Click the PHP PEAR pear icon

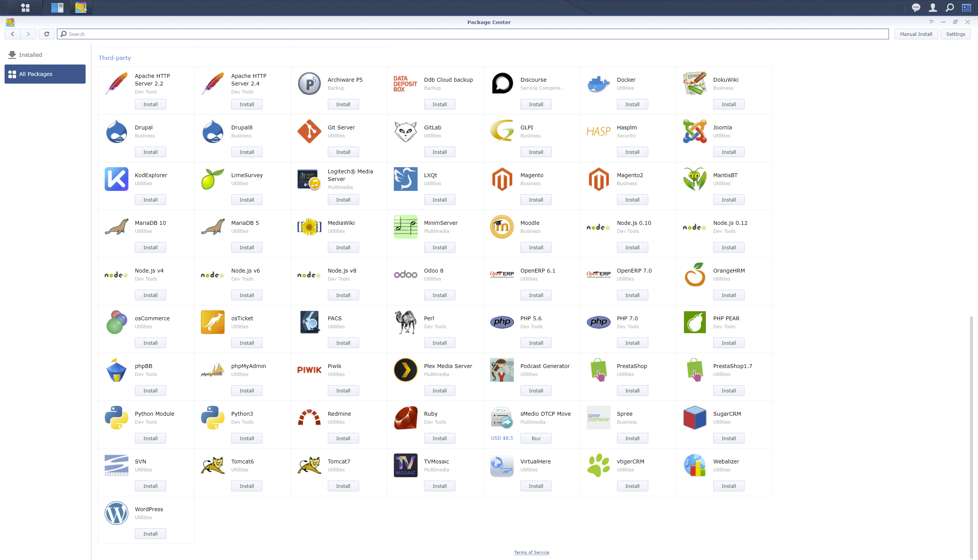[x=694, y=322]
